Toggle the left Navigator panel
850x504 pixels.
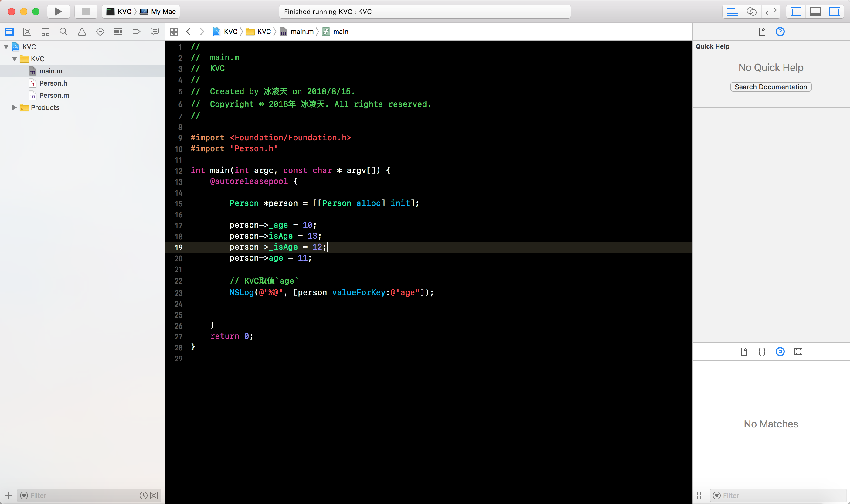(x=796, y=12)
